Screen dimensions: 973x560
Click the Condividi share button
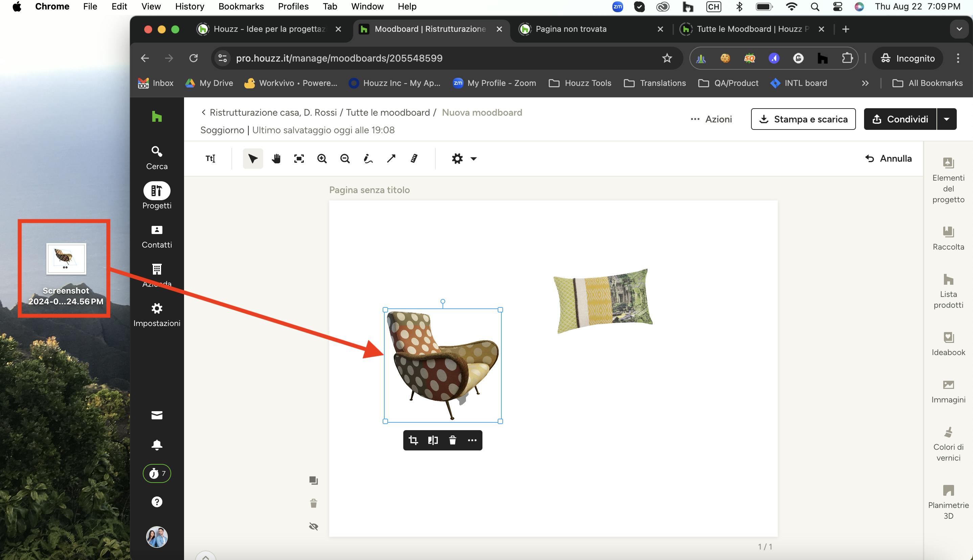900,119
